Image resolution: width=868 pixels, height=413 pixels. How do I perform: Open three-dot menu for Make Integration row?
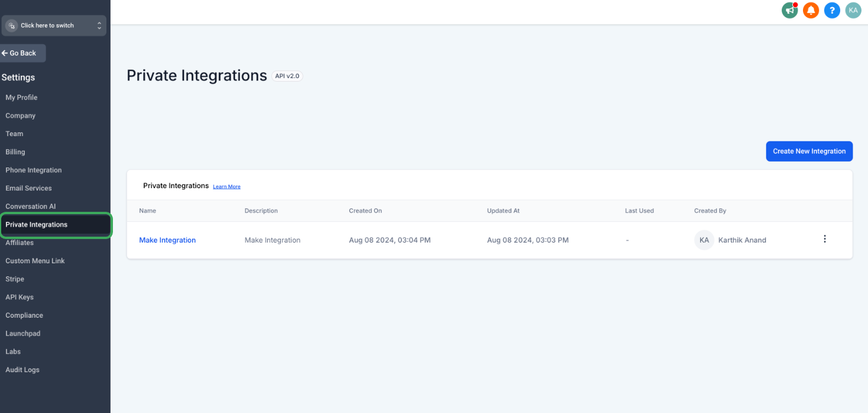click(825, 239)
